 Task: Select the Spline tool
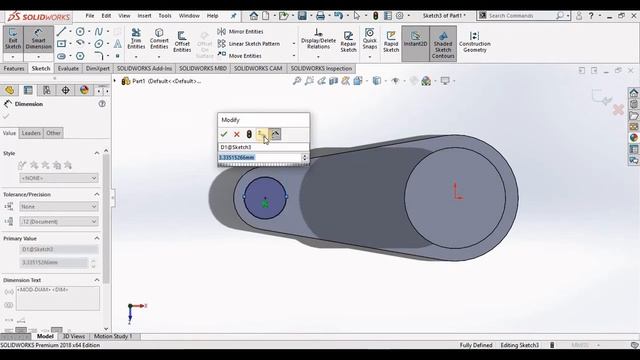[99, 31]
